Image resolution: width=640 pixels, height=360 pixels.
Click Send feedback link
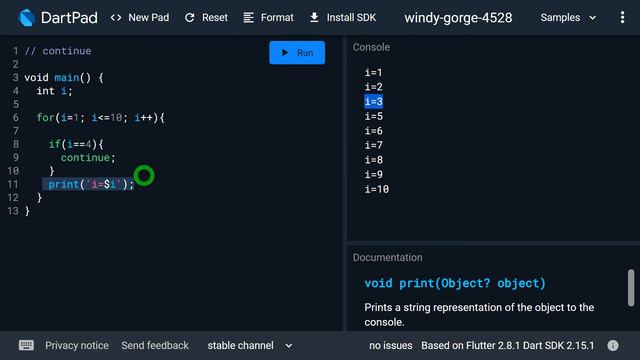point(155,345)
